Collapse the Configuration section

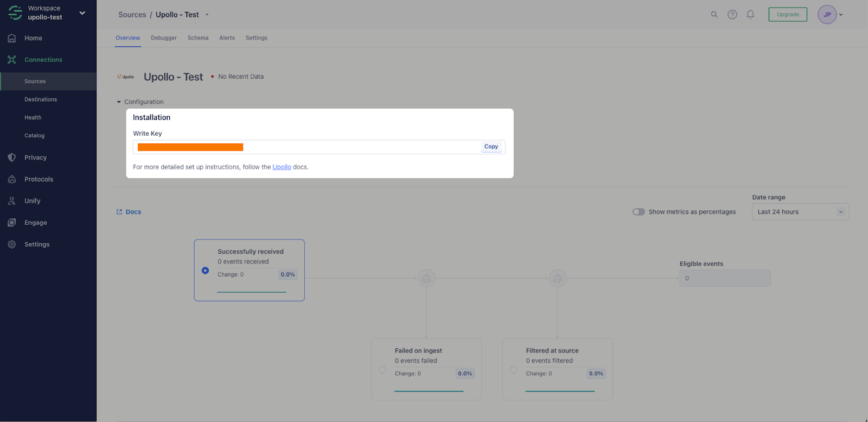[x=140, y=102]
